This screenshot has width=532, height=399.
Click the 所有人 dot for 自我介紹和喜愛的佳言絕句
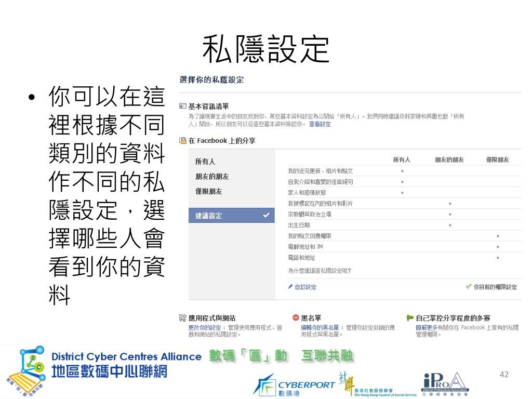click(x=403, y=182)
